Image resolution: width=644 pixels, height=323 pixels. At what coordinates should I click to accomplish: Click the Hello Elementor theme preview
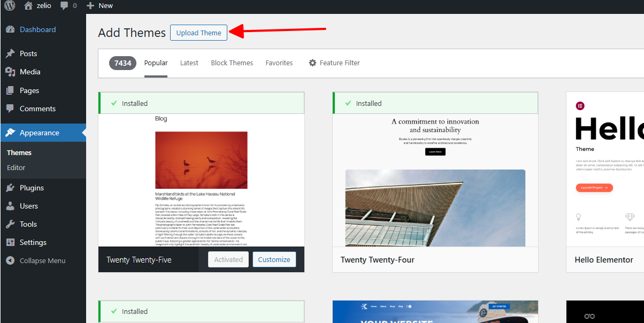click(605, 169)
